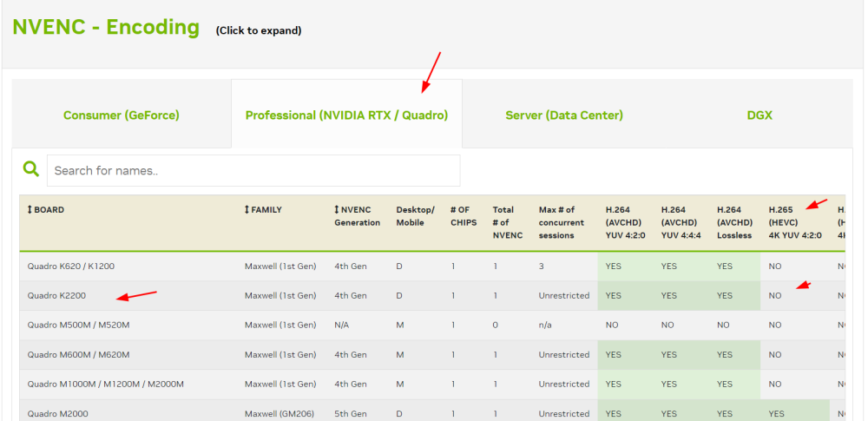Click H.264 4:2:0 'YES' in K620 row
This screenshot has height=421, width=868.
pos(614,266)
